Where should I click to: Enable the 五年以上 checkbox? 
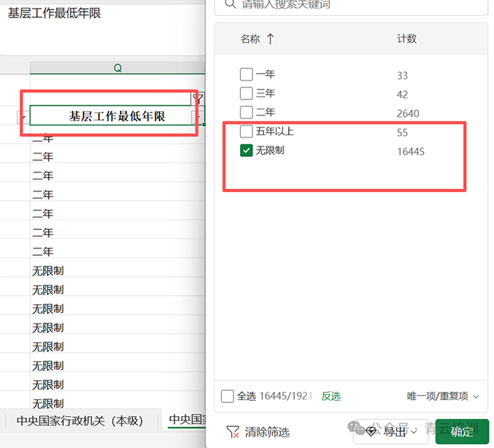[246, 131]
